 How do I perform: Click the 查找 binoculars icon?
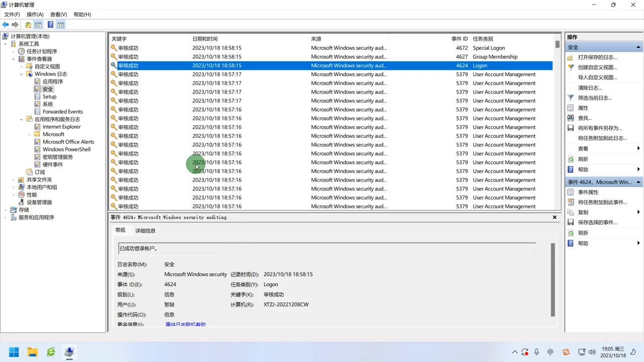[570, 118]
